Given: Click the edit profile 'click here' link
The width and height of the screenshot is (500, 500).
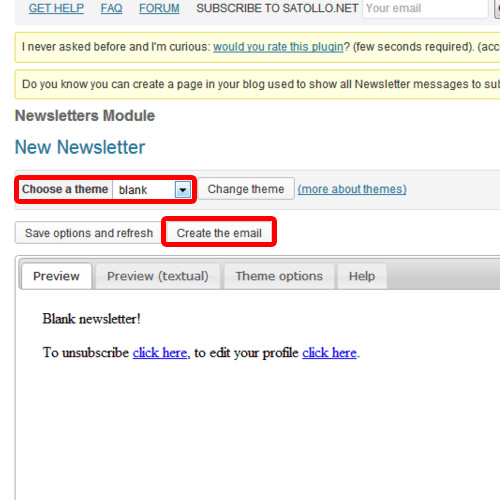Looking at the screenshot, I should click(329, 353).
